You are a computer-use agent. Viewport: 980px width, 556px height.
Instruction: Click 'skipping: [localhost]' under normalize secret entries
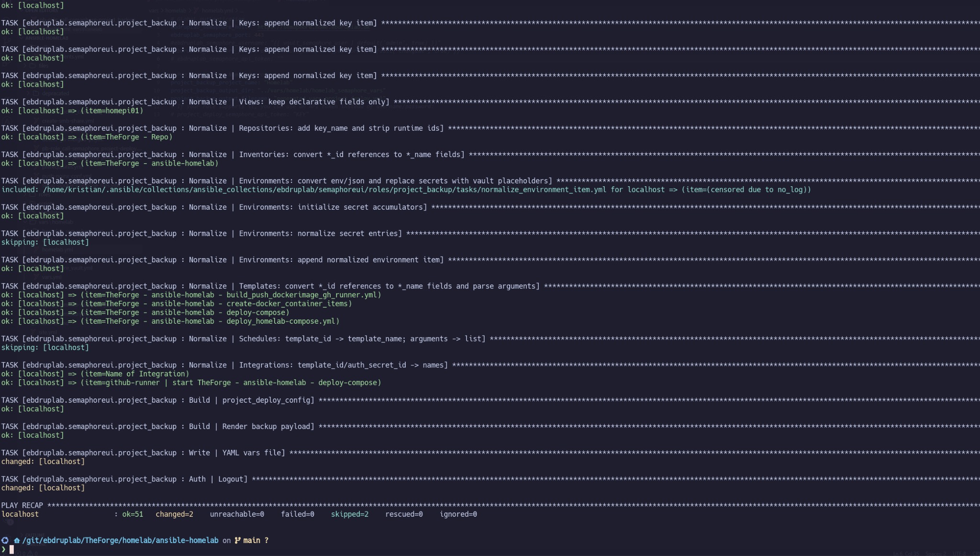(45, 242)
